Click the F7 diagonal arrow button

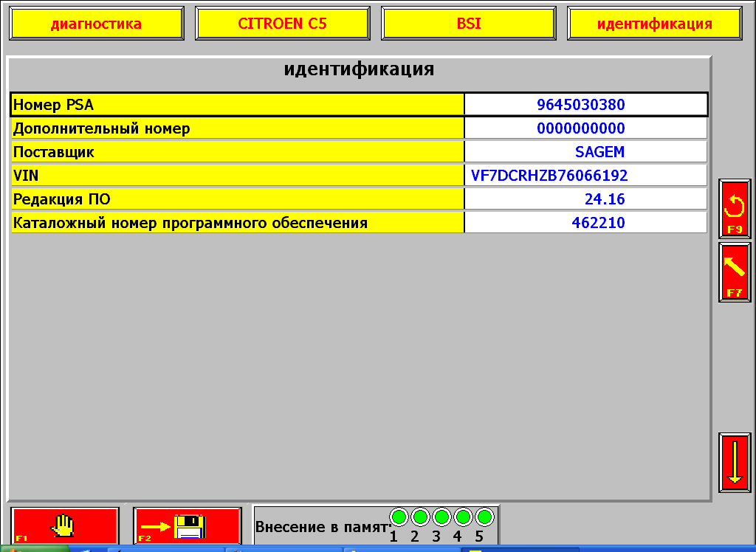pos(735,272)
